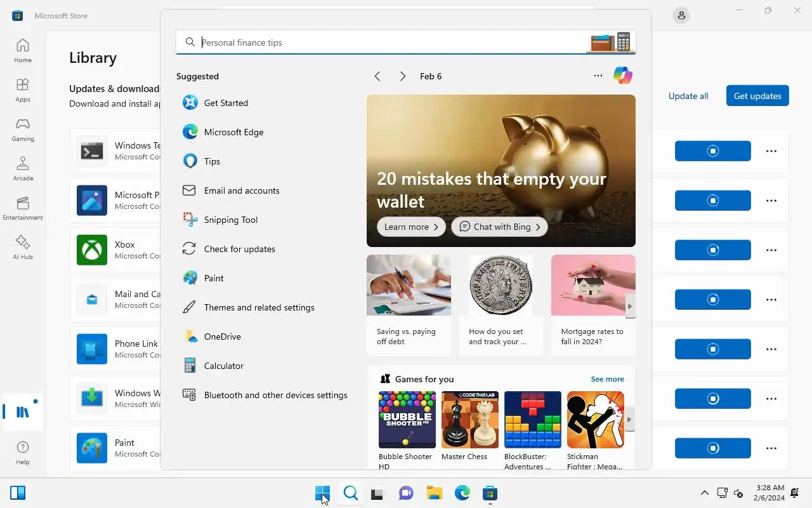Open Task View on taskbar
Image resolution: width=812 pixels, height=508 pixels.
(378, 493)
